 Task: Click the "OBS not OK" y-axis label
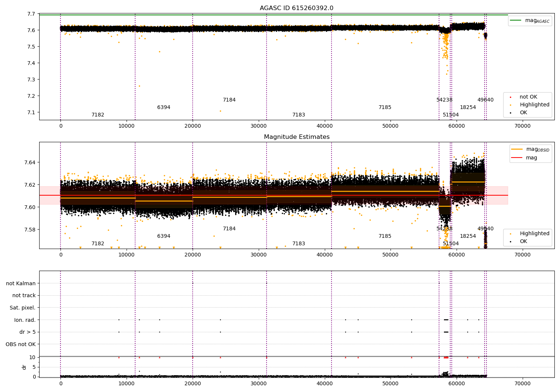point(21,344)
